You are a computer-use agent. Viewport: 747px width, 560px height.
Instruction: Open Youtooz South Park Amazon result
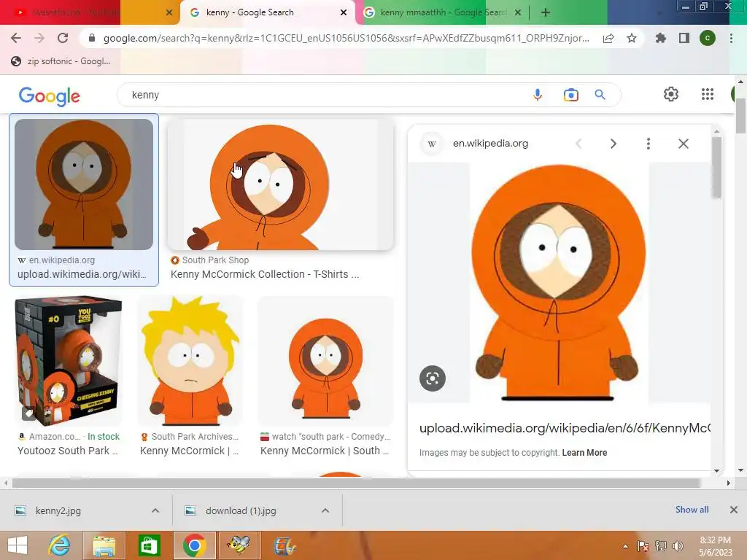(68, 451)
